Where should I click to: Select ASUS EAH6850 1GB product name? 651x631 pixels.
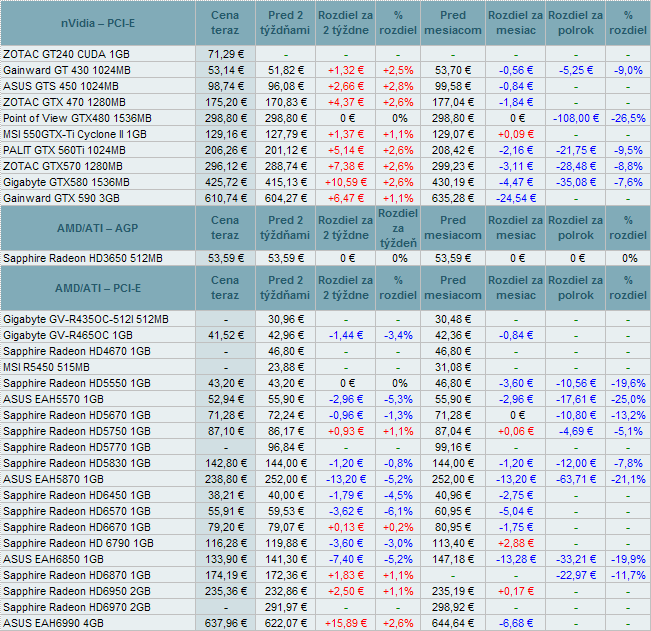click(53, 559)
